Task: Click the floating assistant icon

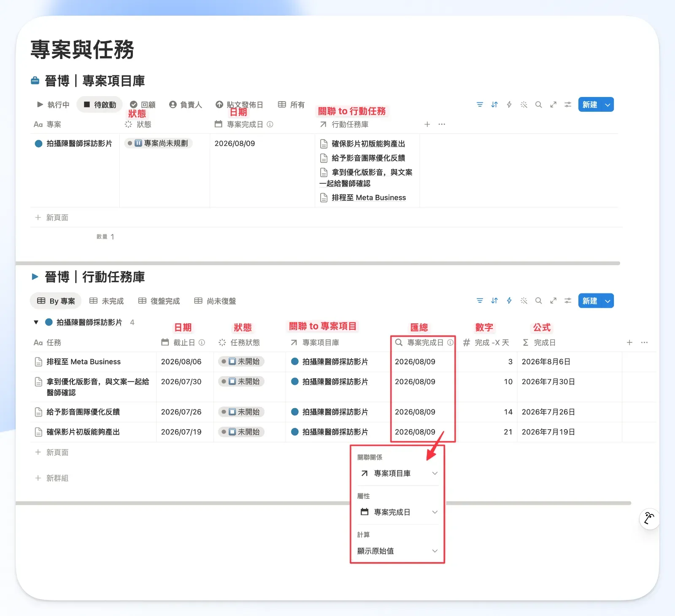Action: click(x=649, y=519)
